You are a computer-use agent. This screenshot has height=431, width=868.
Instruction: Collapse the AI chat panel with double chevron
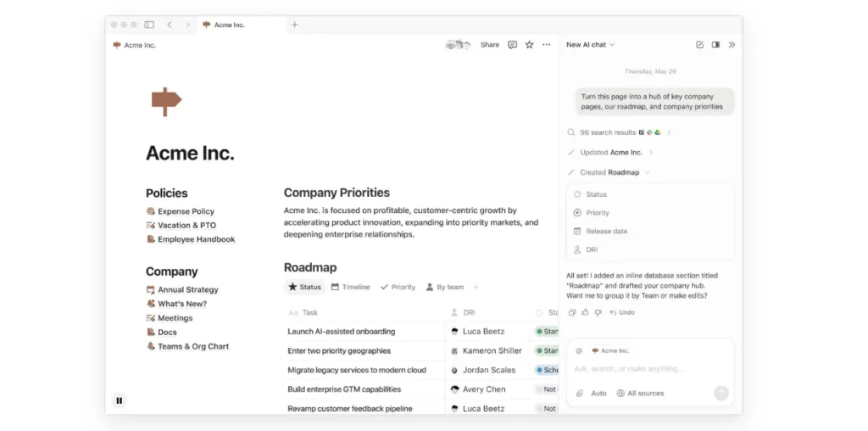[732, 45]
